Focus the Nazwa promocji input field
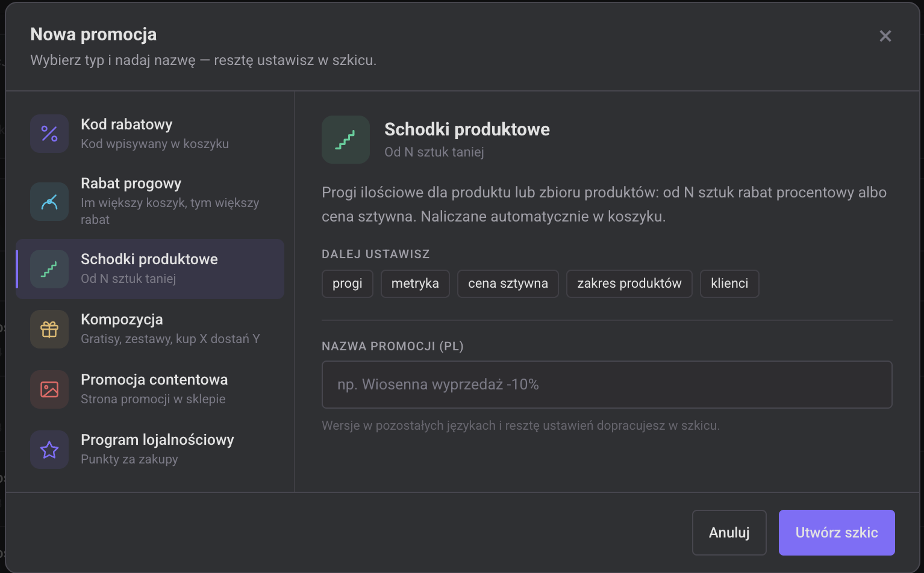Screen dimensions: 924x573 607,385
